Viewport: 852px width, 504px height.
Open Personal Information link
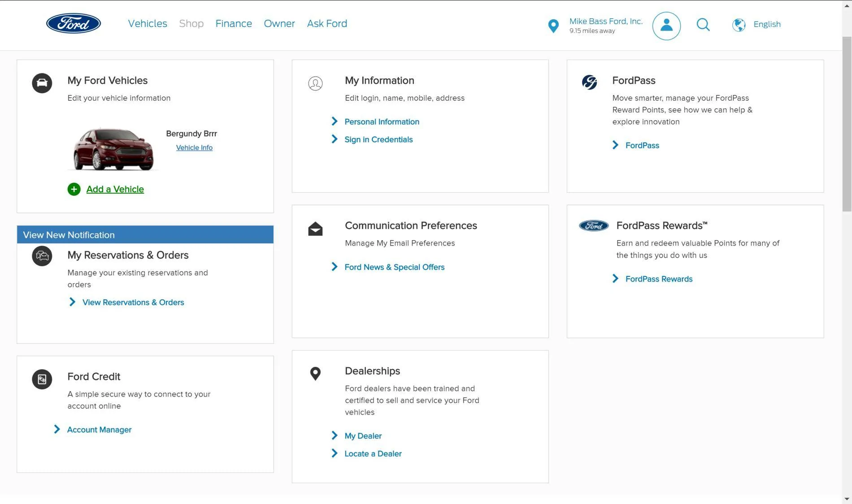click(382, 121)
